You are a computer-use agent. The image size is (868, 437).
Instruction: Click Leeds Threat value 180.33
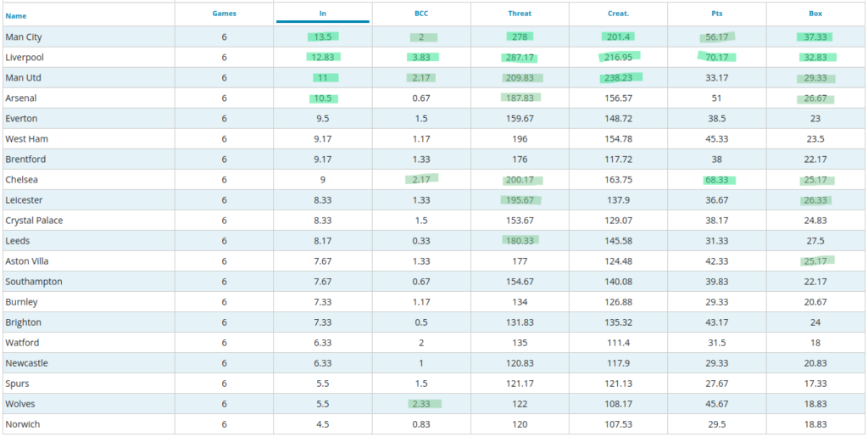pyautogui.click(x=520, y=241)
